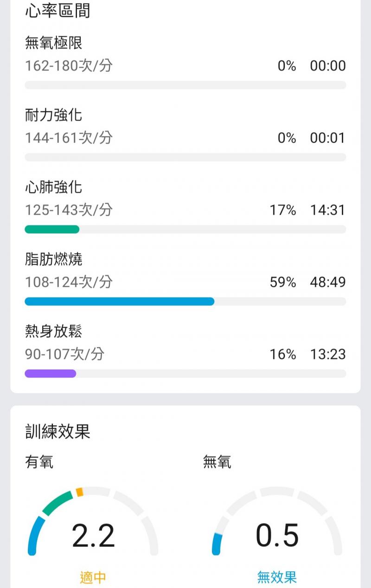Tap the orange 適中 rating label
Viewport: 371px width, 588px height.
point(93,577)
